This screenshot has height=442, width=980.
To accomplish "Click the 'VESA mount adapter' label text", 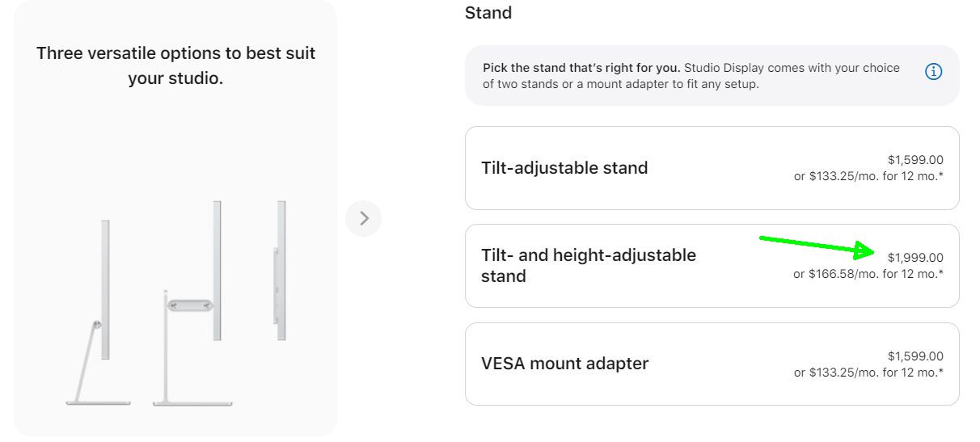I will pyautogui.click(x=564, y=364).
